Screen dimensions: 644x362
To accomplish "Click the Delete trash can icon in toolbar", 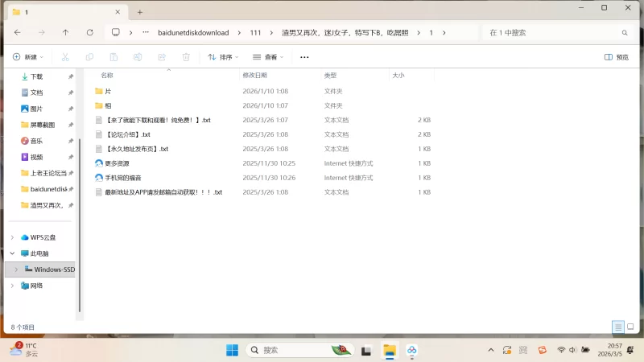I will click(x=186, y=57).
